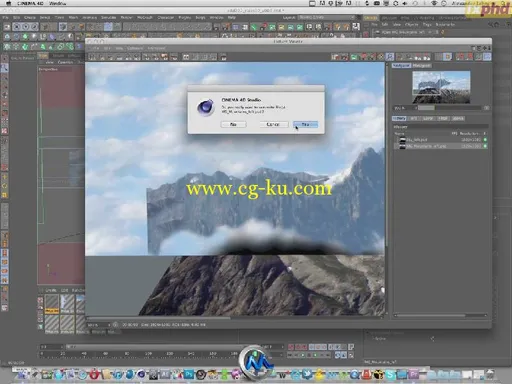Screen dimensions: 512x384
Task: Select the Navigator tab in Picture Viewer
Action: [401, 66]
